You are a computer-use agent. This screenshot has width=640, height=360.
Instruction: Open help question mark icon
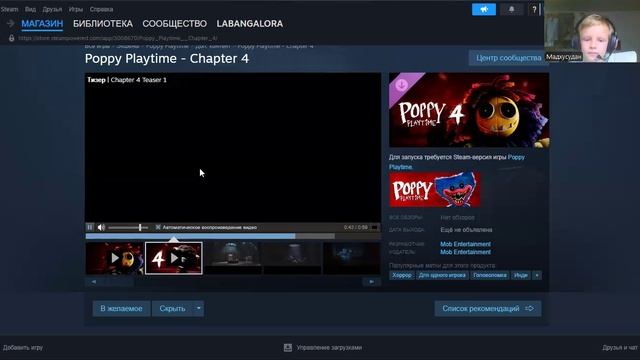[534, 9]
